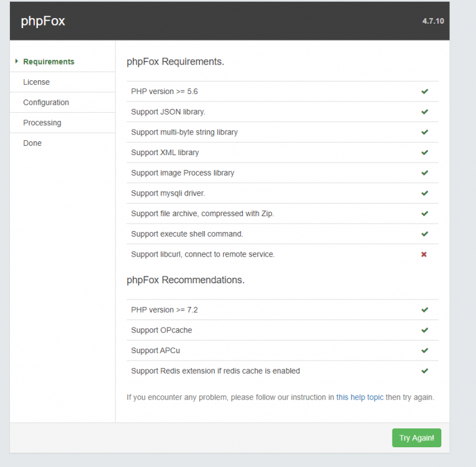Click checkmark for Support APCu
476x467 pixels.
(425, 350)
